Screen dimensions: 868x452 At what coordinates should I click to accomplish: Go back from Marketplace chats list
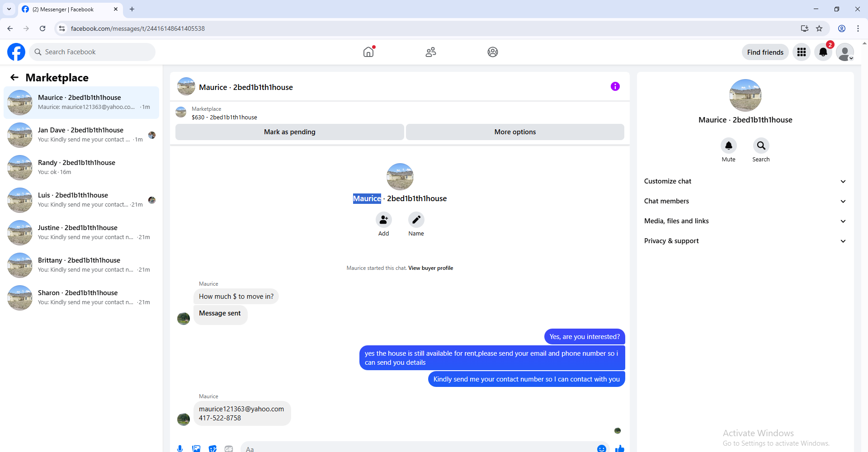click(x=14, y=77)
